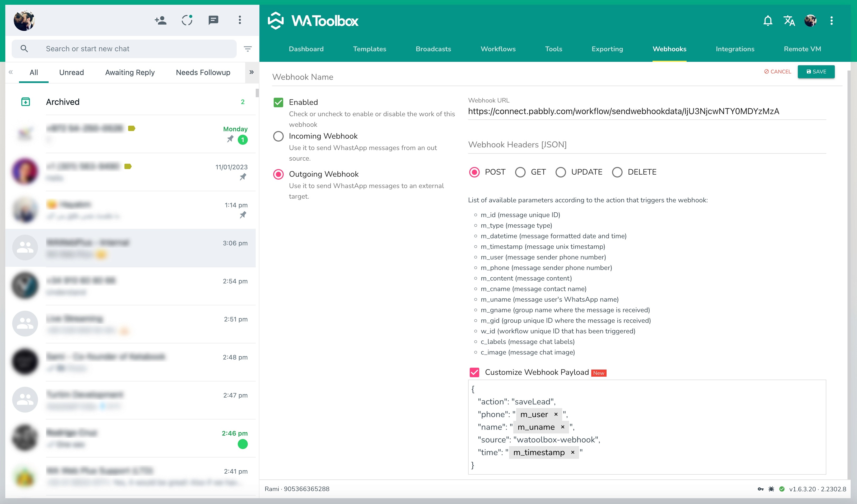Click the add contact icon
This screenshot has width=857, height=504.
pos(161,20)
